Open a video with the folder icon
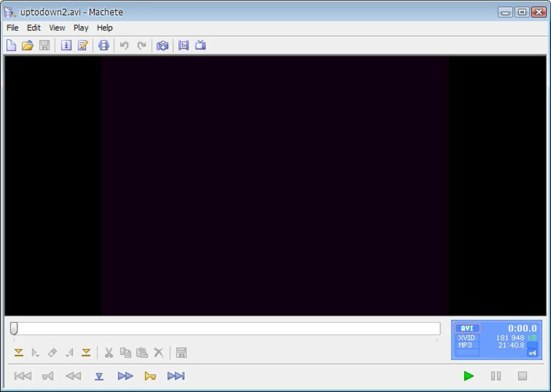The image size is (551, 392). point(27,45)
